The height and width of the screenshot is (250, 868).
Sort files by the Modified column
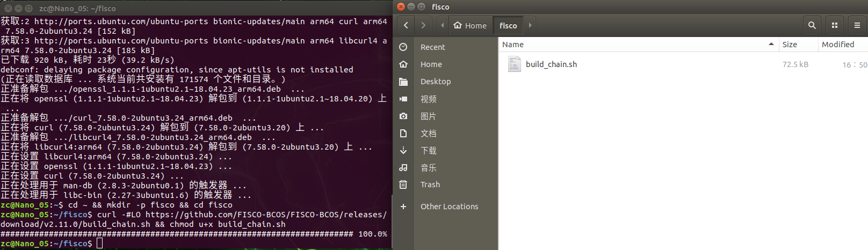point(843,45)
